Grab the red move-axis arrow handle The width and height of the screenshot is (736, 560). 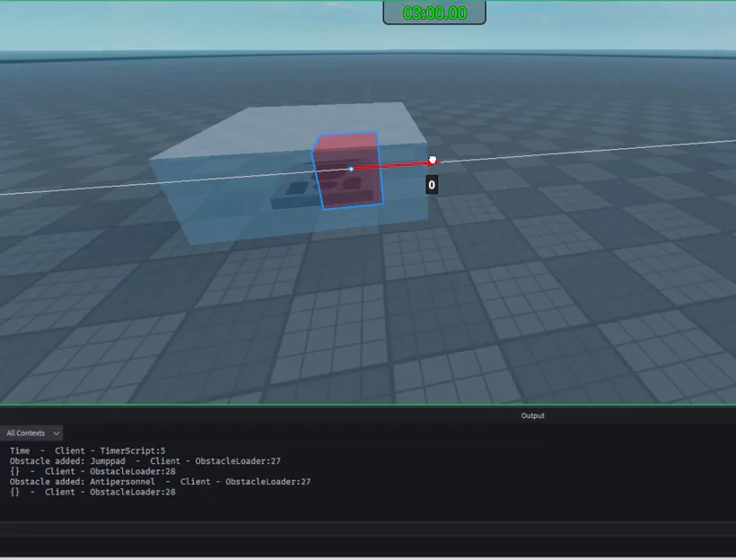click(x=434, y=162)
